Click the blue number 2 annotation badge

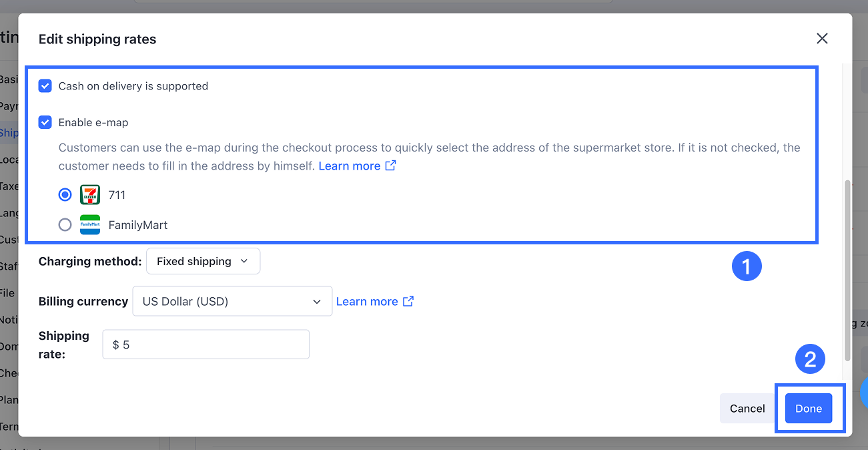point(810,360)
